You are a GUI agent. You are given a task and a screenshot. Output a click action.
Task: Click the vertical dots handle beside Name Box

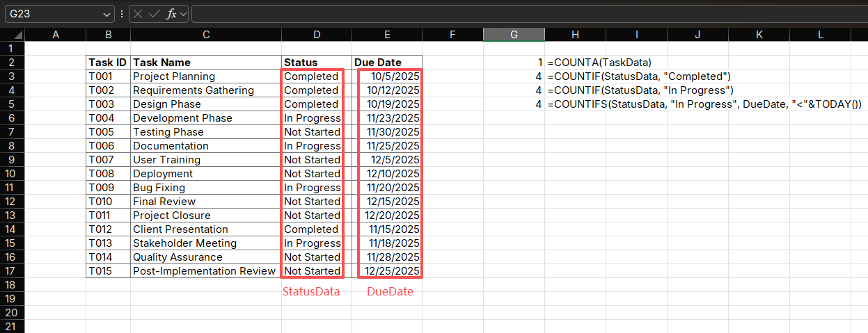[x=122, y=14]
